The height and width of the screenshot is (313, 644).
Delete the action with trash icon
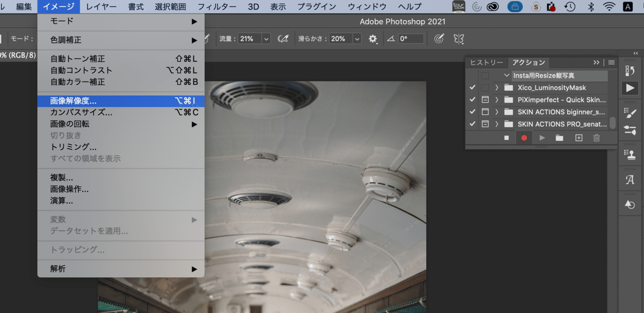596,138
